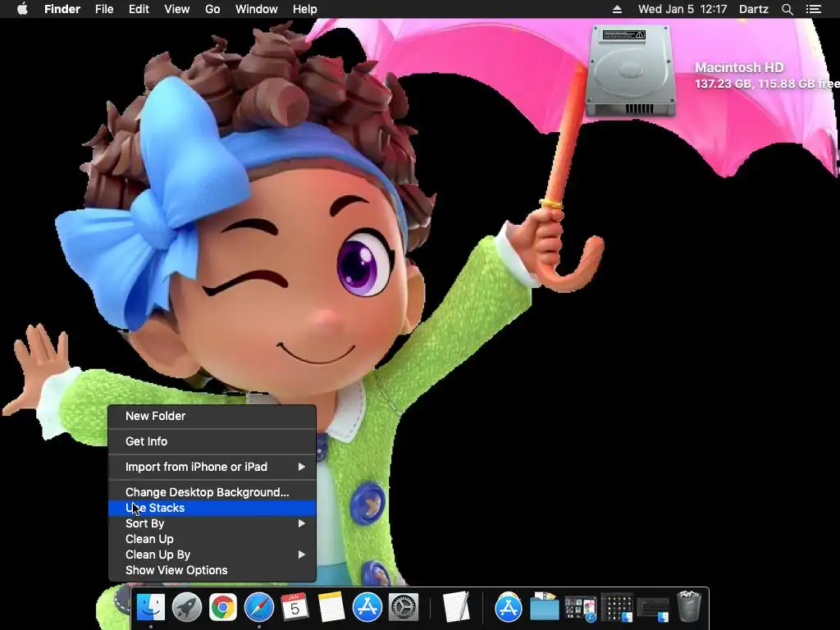Open the yellow Notes app in Dock
The width and height of the screenshot is (840, 630).
[x=331, y=607]
